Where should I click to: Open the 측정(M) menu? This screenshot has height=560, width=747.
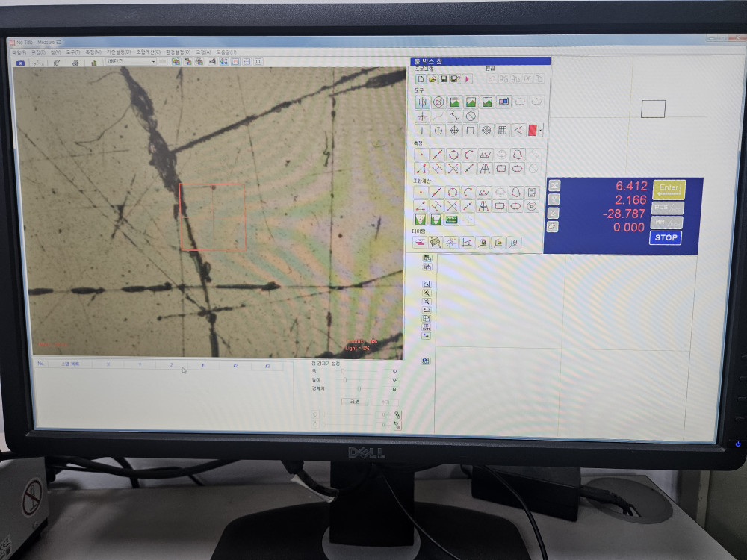93,52
